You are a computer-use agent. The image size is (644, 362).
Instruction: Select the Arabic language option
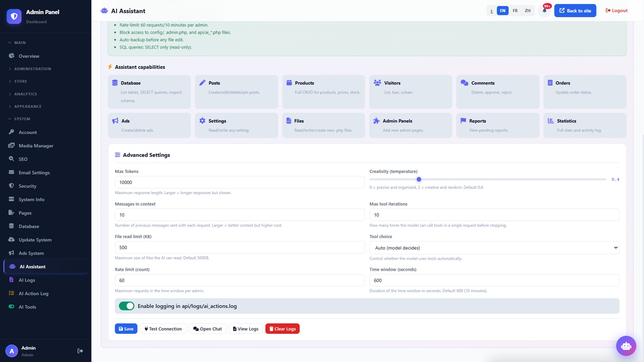click(492, 10)
